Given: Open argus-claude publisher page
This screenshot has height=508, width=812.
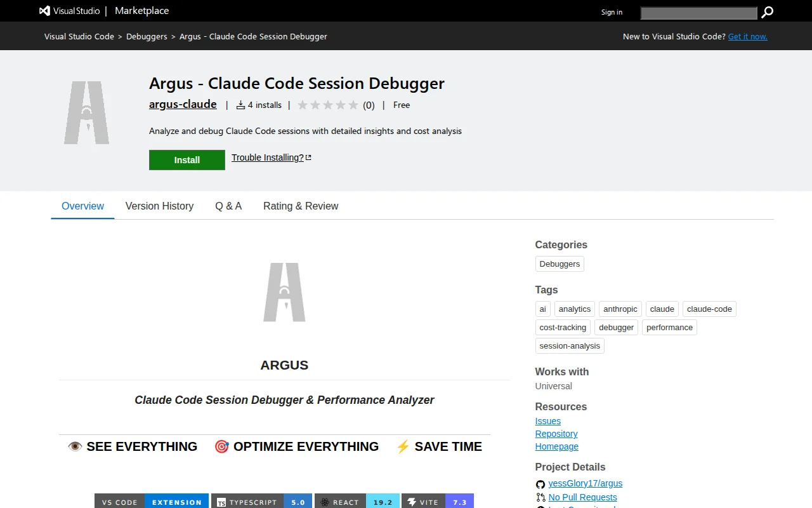Looking at the screenshot, I should click(183, 104).
